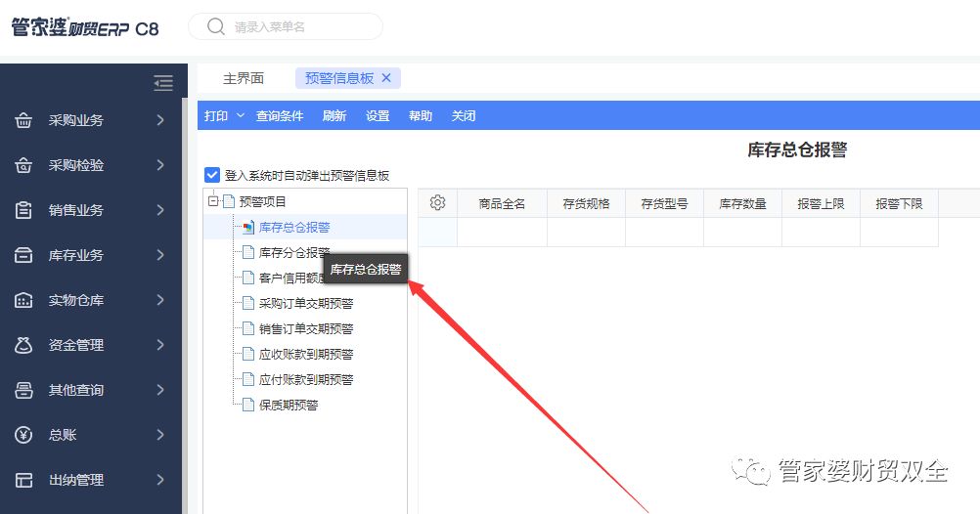Click the 销售业务 clipboard icon
Image resolution: width=980 pixels, height=514 pixels.
(x=24, y=210)
